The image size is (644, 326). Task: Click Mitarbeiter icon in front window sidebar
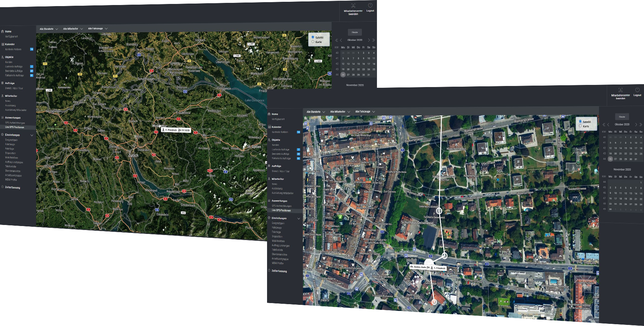[x=269, y=179]
